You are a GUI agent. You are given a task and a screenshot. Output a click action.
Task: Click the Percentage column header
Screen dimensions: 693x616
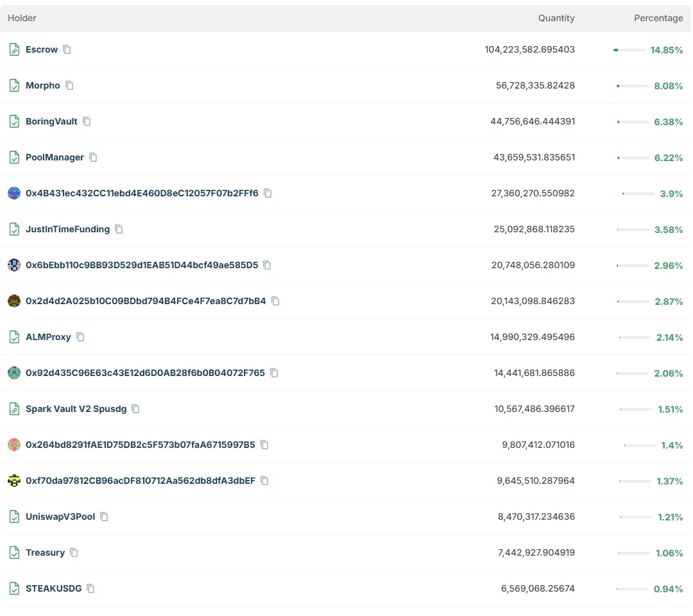(658, 18)
